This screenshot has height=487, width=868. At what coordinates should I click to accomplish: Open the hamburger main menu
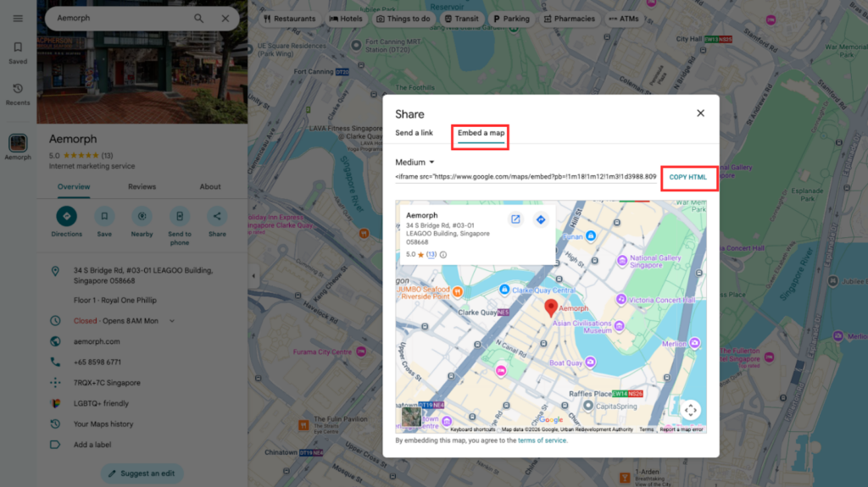(18, 19)
